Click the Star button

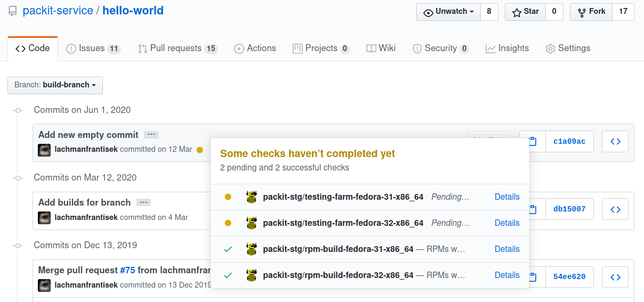(x=525, y=12)
